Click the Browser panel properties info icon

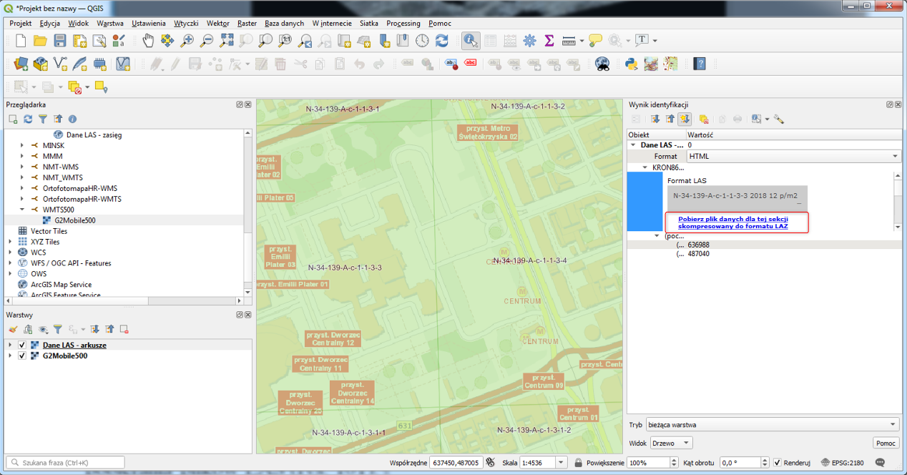pos(72,119)
